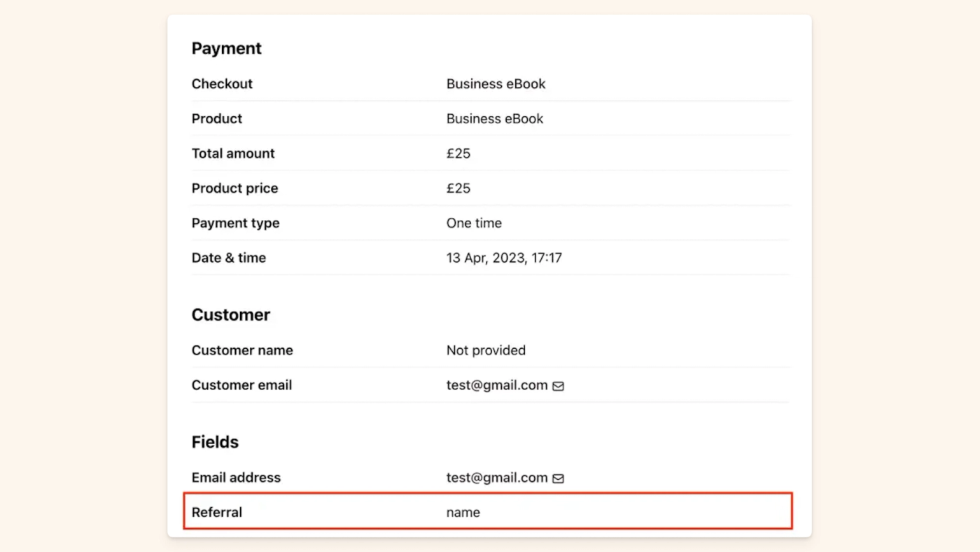The height and width of the screenshot is (552, 980).
Task: Click the test@gmail.com text in Email address row
Action: [x=496, y=478]
